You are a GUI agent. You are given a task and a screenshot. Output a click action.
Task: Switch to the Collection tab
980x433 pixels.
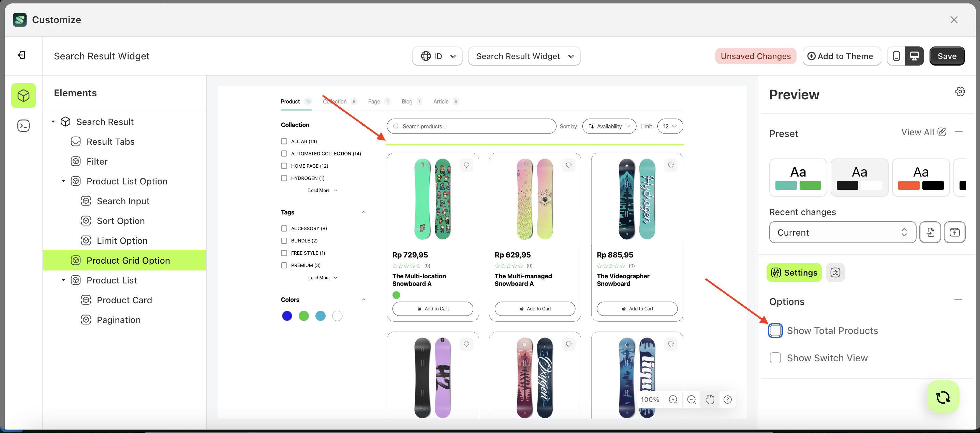click(x=335, y=101)
